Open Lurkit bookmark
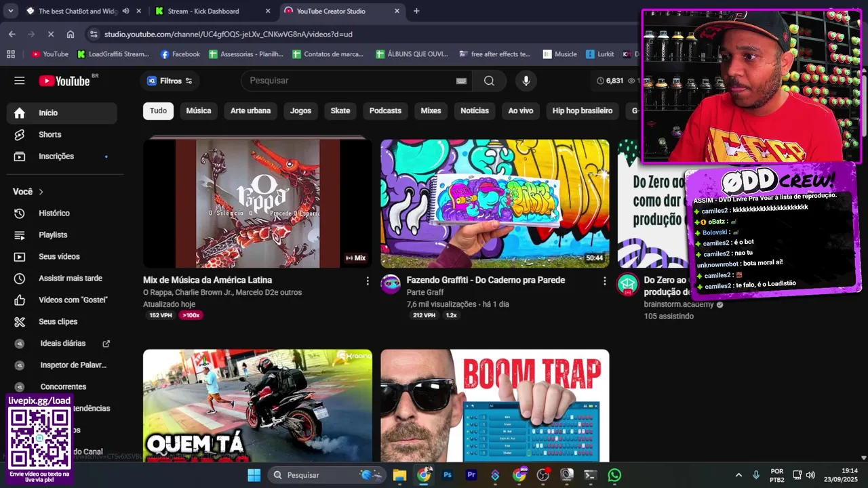 tap(600, 54)
